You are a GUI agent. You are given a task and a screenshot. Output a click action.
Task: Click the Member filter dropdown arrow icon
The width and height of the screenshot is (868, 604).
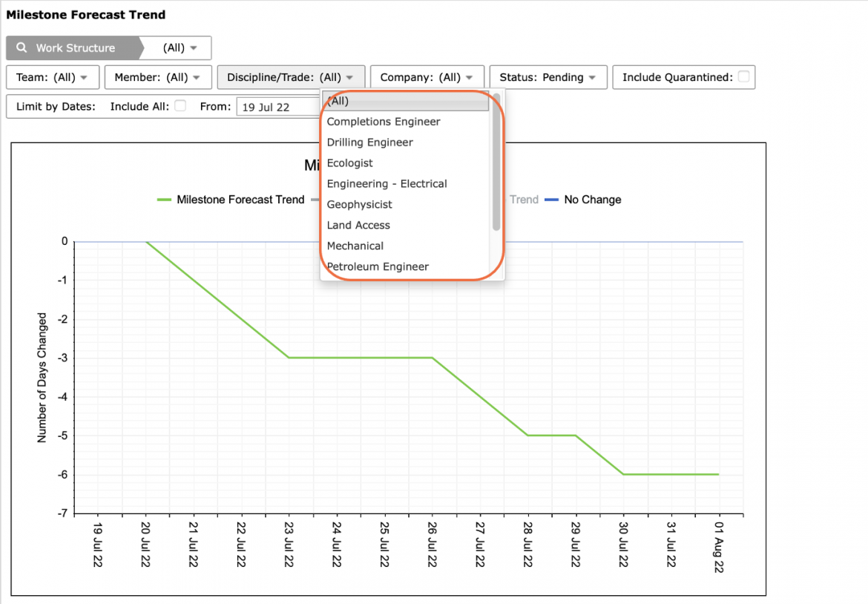pos(197,77)
